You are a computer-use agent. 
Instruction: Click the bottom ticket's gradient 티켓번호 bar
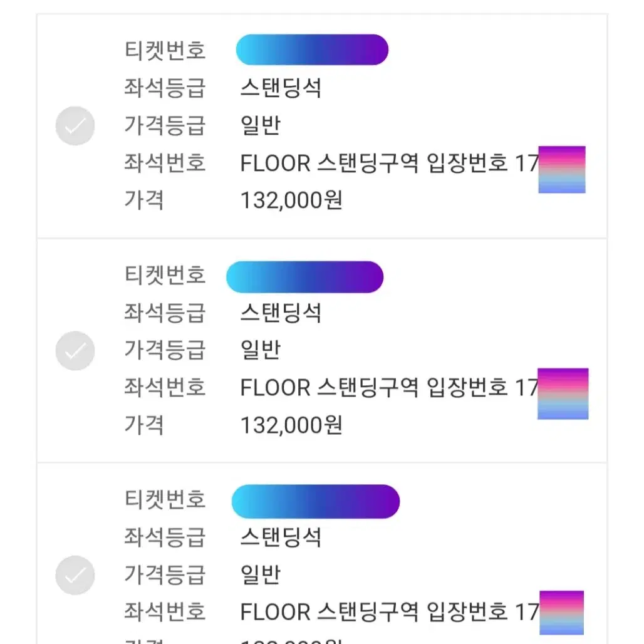tap(316, 502)
